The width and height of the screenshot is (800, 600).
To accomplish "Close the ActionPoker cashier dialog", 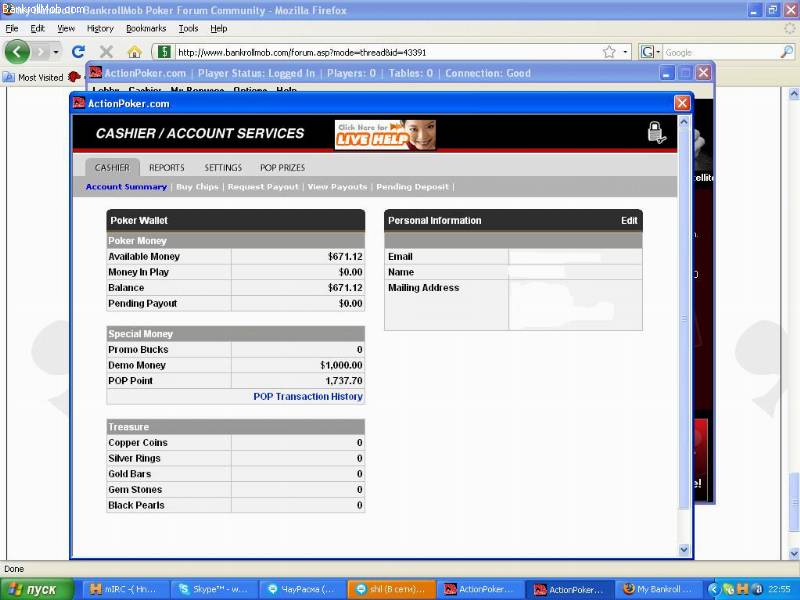I will tap(682, 103).
